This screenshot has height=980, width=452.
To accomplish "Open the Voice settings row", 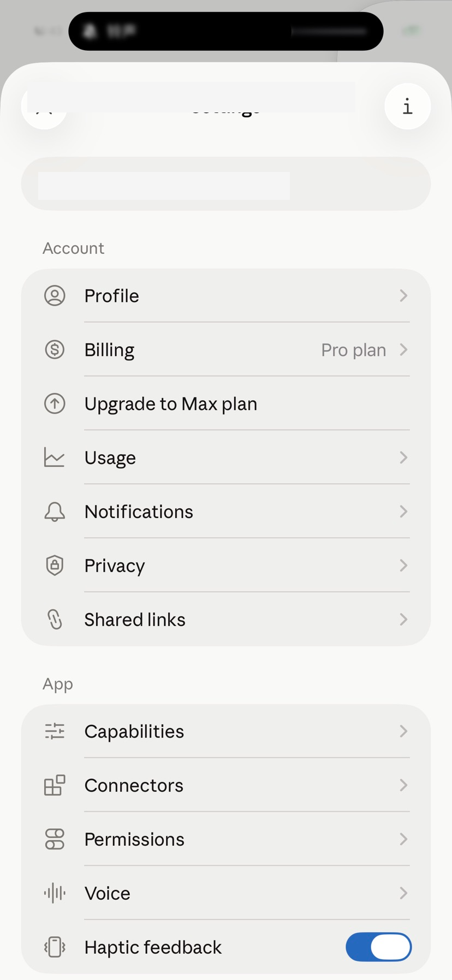I will [x=226, y=893].
